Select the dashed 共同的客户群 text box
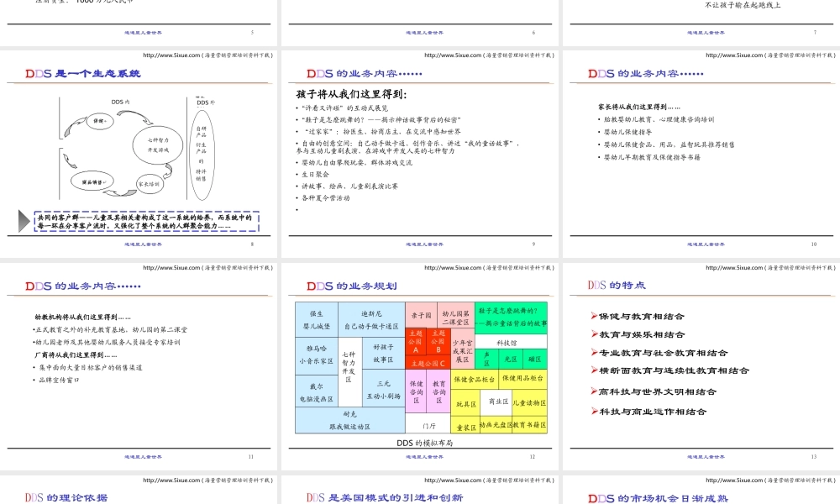Screen dimensions: 840x504 click(144, 220)
